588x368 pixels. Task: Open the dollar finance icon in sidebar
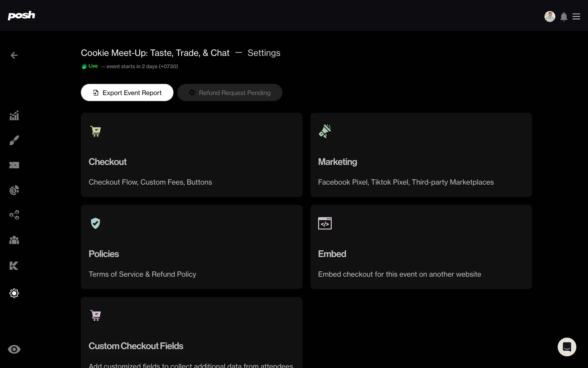pos(14,190)
